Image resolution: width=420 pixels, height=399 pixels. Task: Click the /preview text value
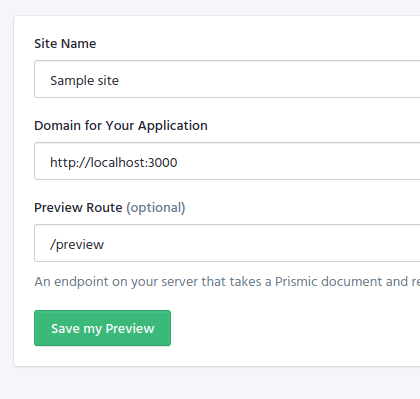tap(77, 245)
